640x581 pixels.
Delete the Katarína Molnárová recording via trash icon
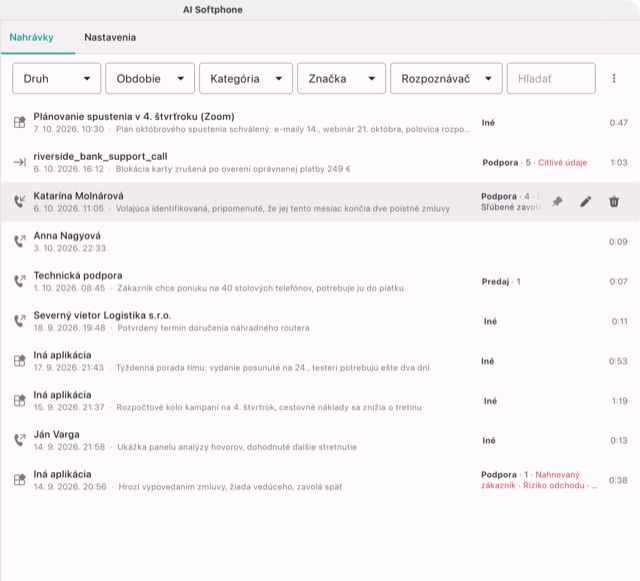click(x=614, y=201)
